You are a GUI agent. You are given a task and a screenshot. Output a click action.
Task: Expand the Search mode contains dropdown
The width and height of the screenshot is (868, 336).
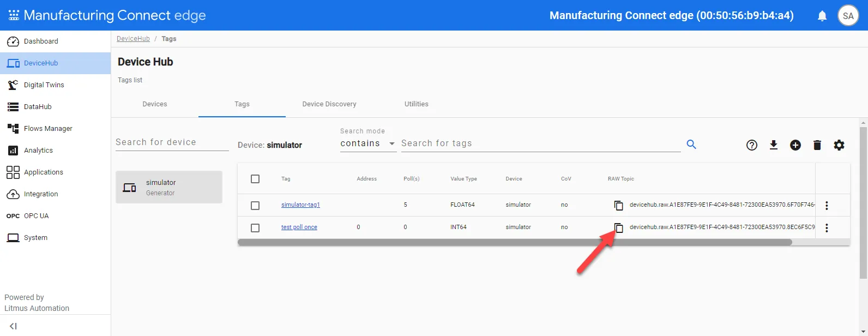(368, 143)
